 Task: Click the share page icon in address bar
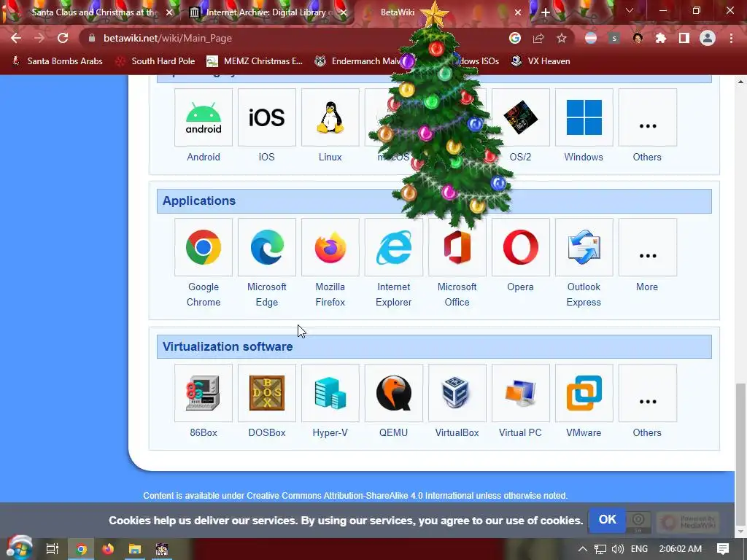538,38
